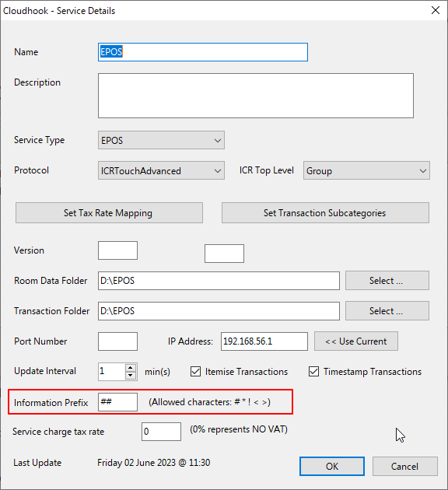Open Set Transaction Subcategories
448x490 pixels.
(325, 213)
